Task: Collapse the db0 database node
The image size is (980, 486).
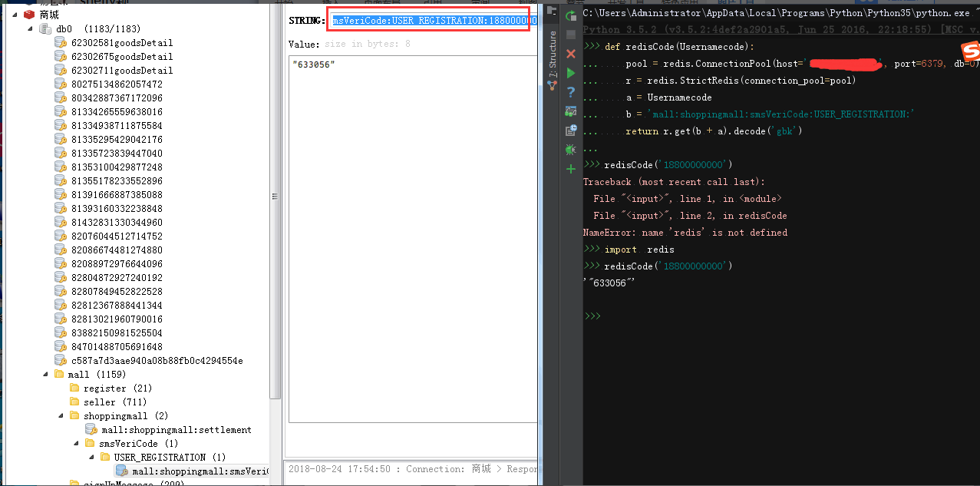Action: [x=31, y=29]
